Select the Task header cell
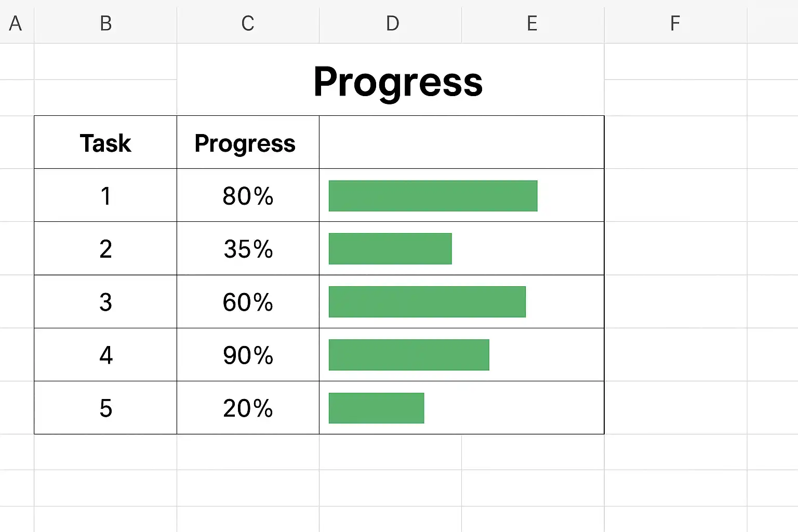The image size is (798, 532). pos(105,143)
